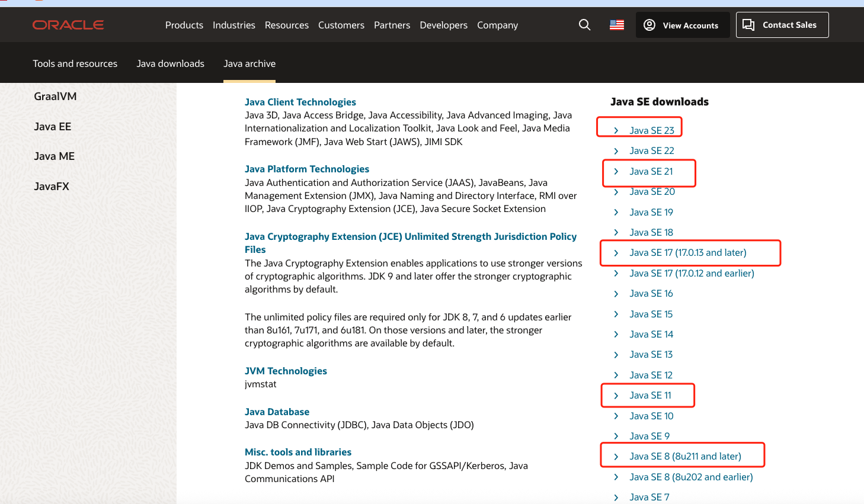
Task: Click the View Accounts button
Action: tap(683, 25)
